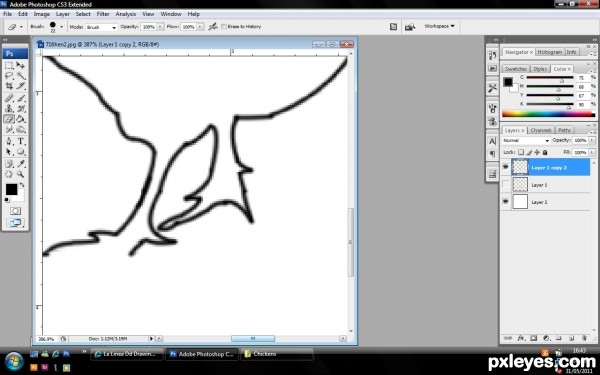Click the Windows Start button
This screenshot has height=375, width=600.
[x=14, y=360]
